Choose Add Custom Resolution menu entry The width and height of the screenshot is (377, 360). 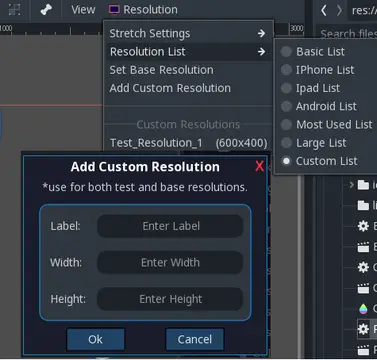(188, 88)
